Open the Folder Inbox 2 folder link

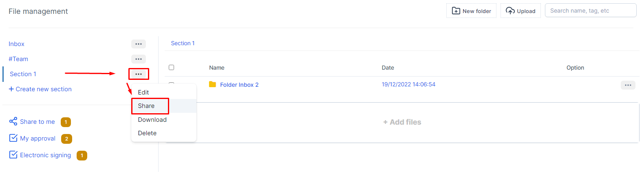239,85
